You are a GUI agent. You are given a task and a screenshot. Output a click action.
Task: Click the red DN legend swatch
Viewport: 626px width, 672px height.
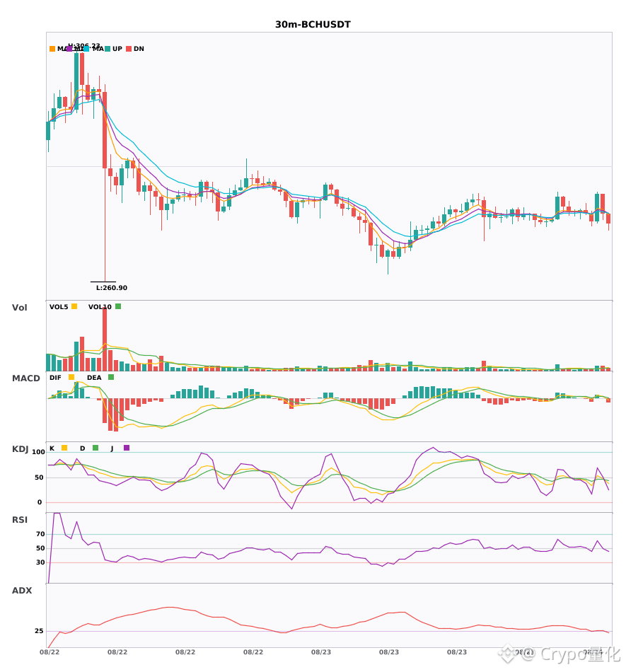[x=129, y=49]
